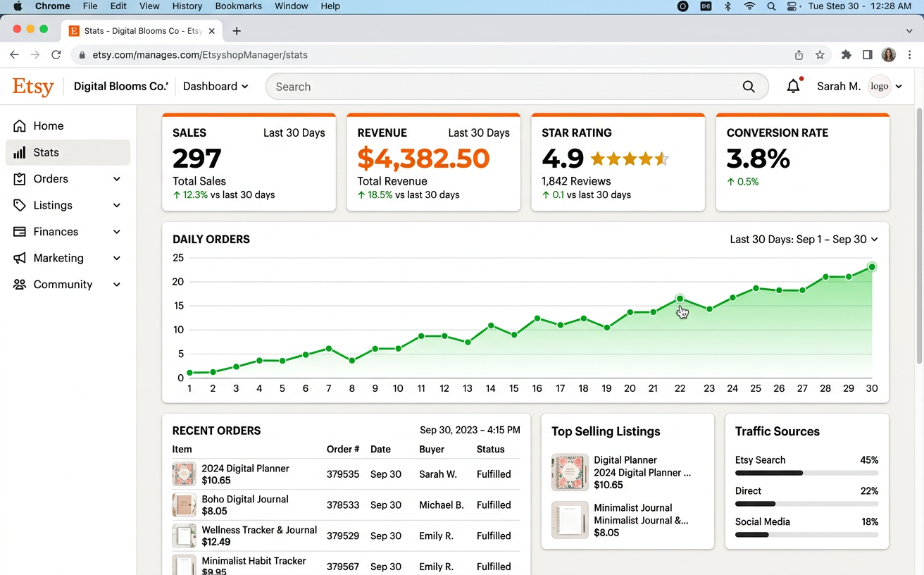The height and width of the screenshot is (575, 924).
Task: Reload the page in Chrome
Action: coord(56,55)
